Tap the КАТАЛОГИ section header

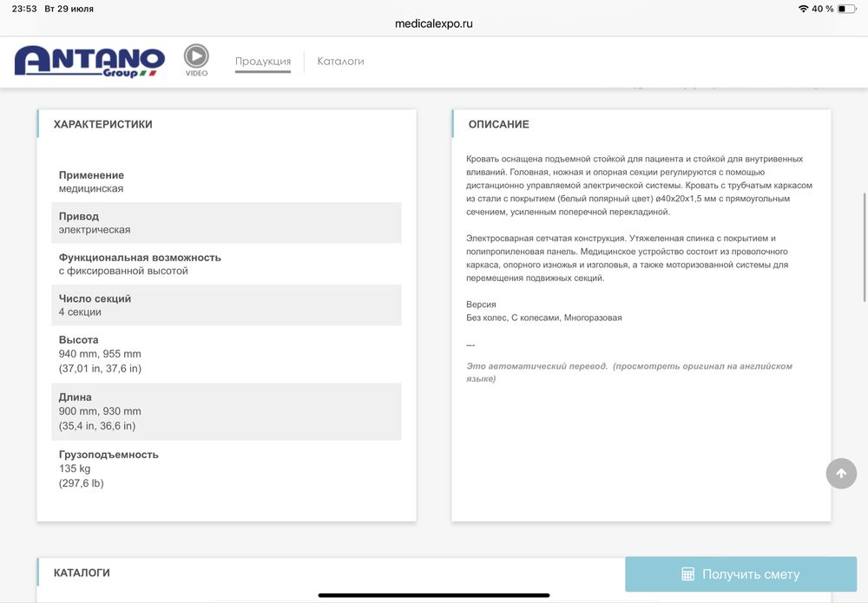pyautogui.click(x=82, y=573)
